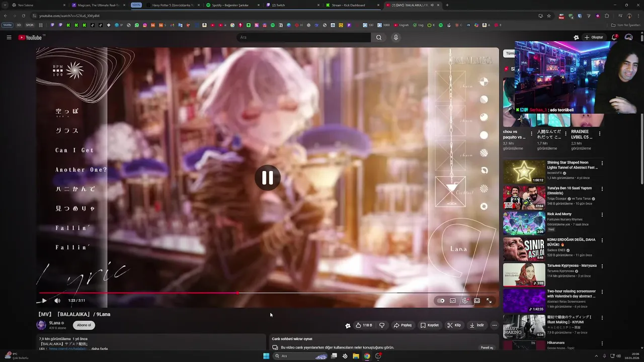This screenshot has height=362, width=644.
Task: Open chat replay with Paneli aç
Action: point(487,347)
